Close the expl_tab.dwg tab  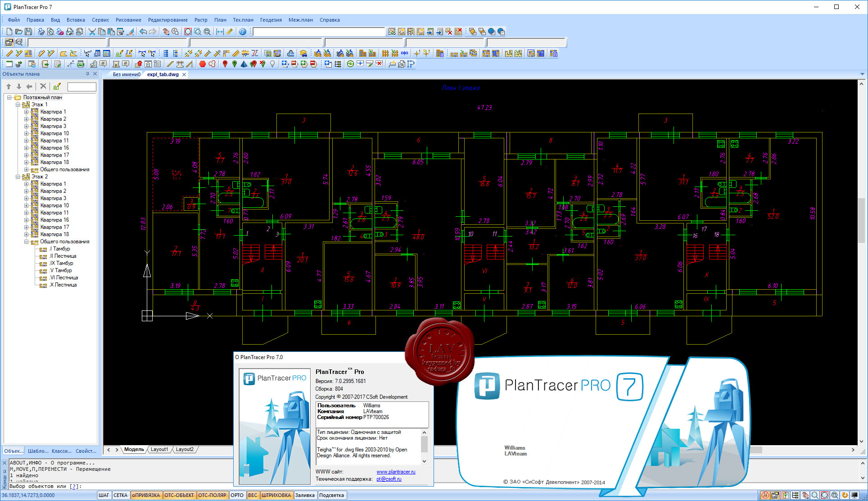(x=184, y=75)
